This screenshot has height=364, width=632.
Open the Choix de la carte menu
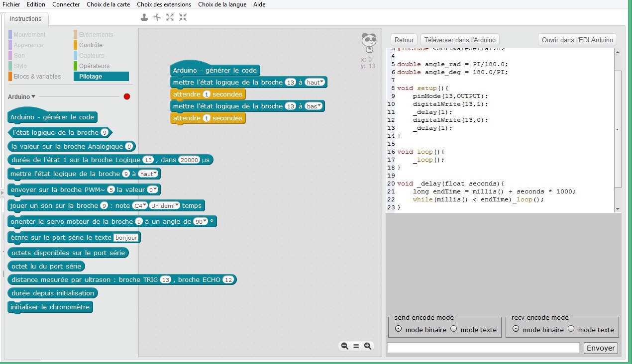pos(108,4)
